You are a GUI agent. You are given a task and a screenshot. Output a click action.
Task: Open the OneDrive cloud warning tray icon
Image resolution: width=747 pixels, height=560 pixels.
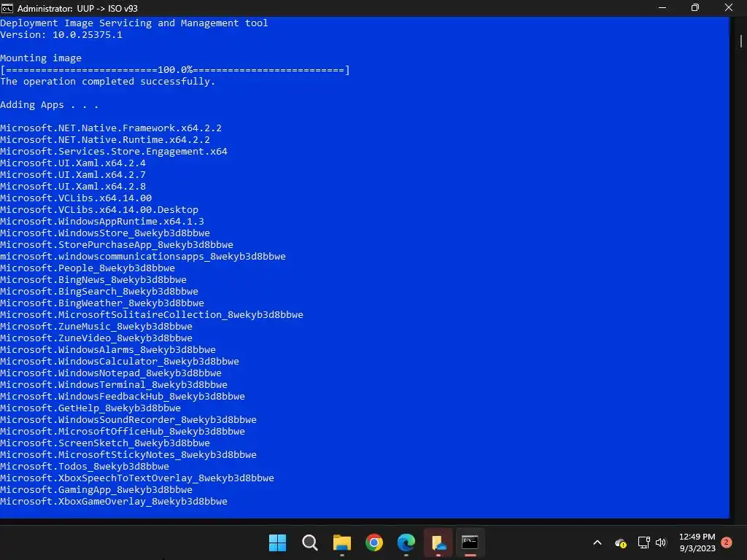tap(621, 542)
